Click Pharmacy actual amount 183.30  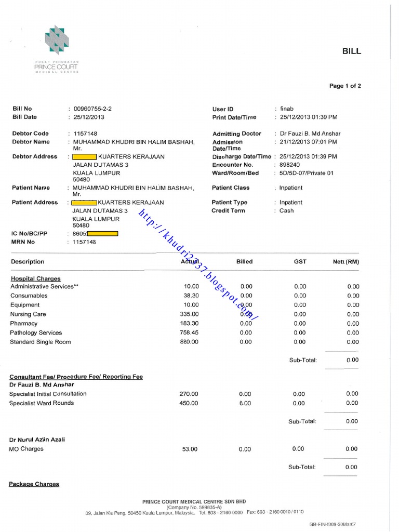pos(189,324)
